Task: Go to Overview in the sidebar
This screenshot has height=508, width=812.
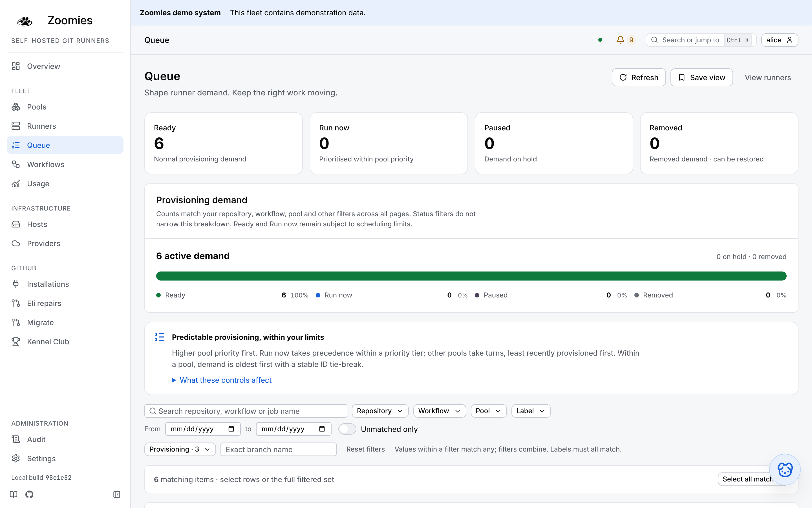Action: (x=65, y=66)
